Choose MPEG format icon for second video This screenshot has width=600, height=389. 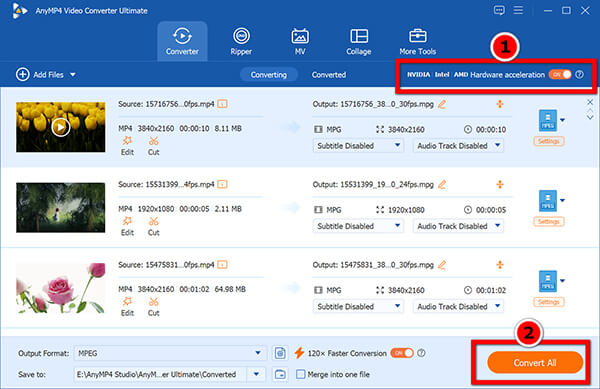[548, 201]
